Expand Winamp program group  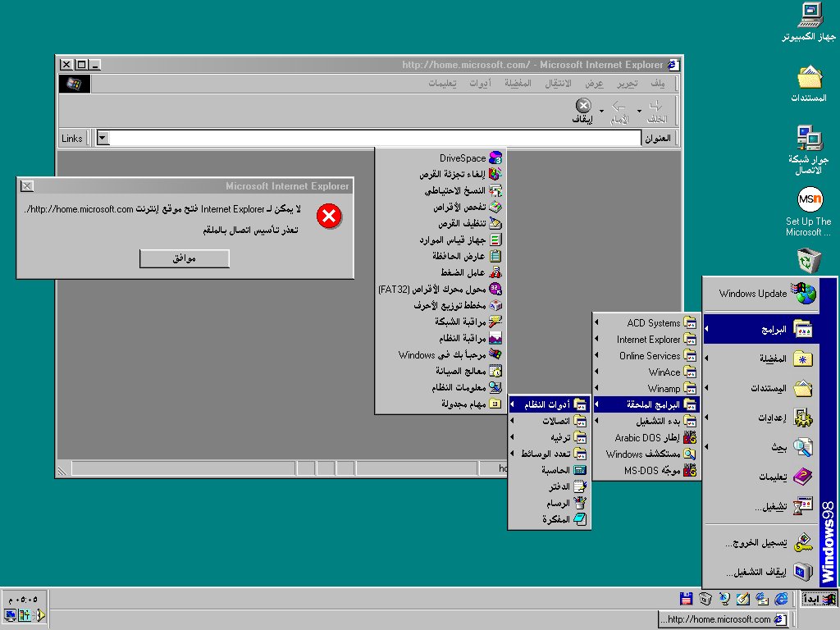click(646, 388)
